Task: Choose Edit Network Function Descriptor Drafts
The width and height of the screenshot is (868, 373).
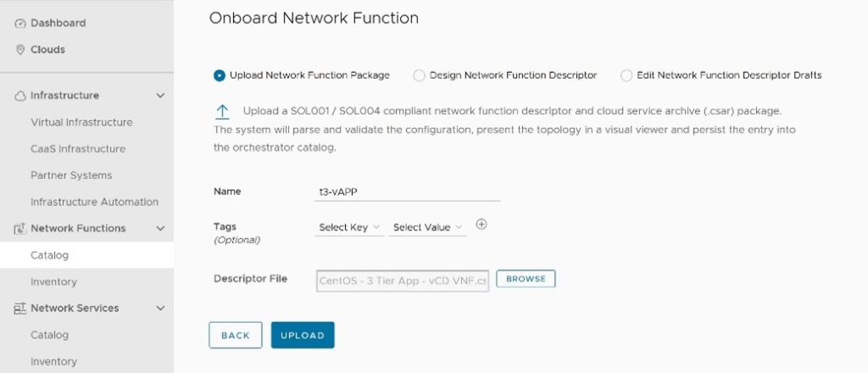Action: coord(626,75)
